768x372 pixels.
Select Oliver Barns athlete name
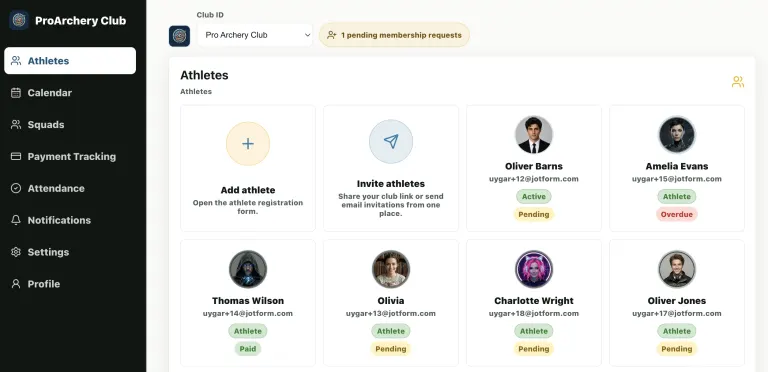pos(534,166)
